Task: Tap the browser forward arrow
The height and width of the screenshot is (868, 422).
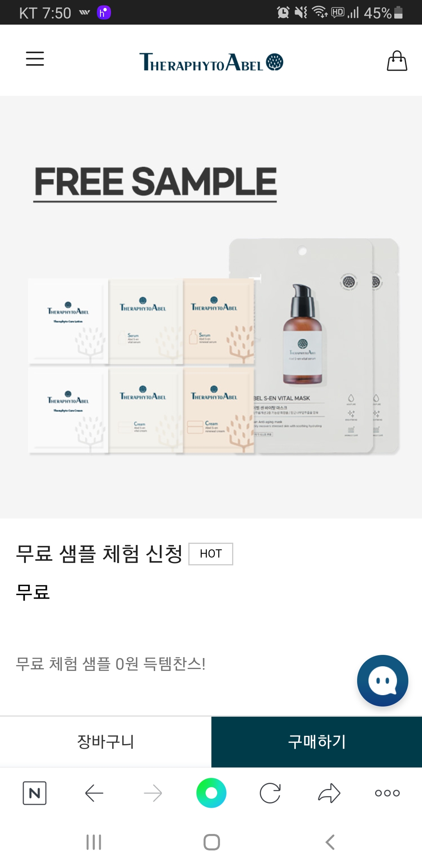Action: tap(153, 793)
